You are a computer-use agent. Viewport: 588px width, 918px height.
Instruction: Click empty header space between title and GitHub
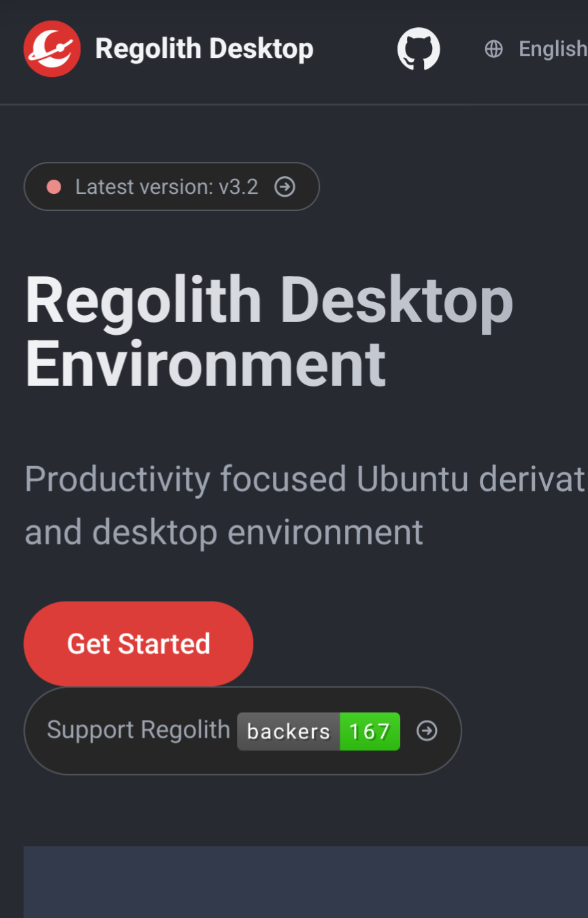point(355,49)
